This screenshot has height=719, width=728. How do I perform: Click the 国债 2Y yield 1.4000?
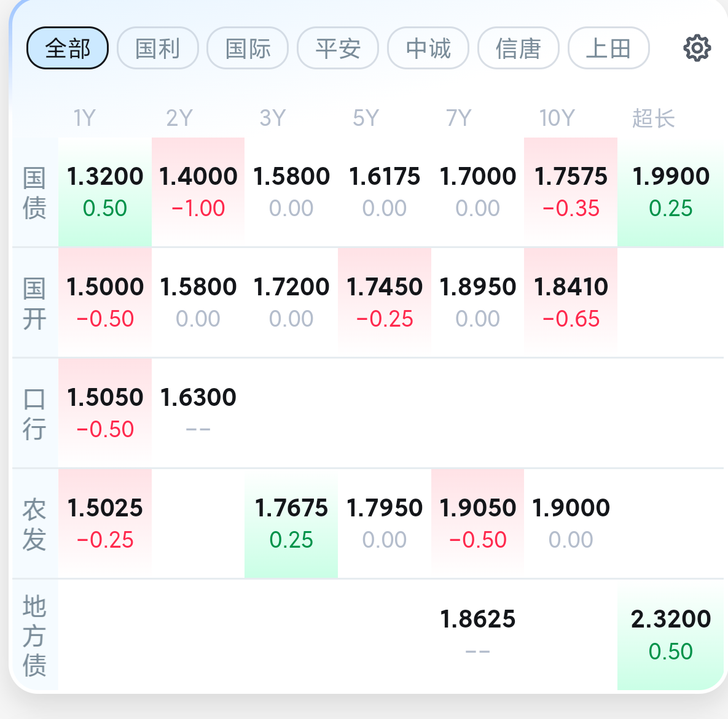pyautogui.click(x=198, y=192)
